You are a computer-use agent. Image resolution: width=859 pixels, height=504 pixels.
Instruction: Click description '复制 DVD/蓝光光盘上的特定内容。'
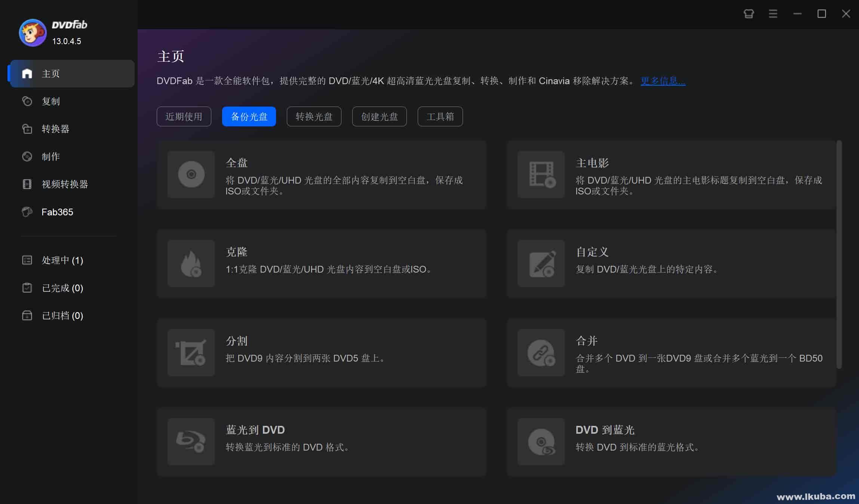click(647, 269)
